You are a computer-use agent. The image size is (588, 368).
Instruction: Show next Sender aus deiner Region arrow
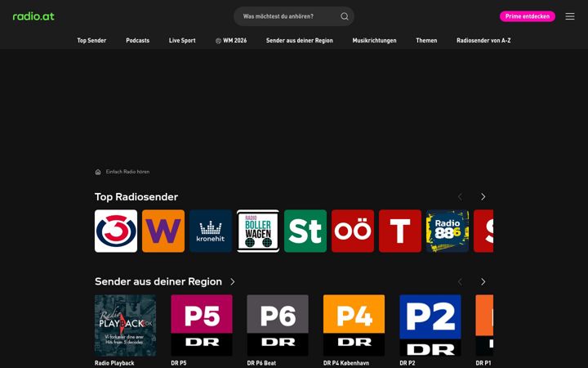483,281
